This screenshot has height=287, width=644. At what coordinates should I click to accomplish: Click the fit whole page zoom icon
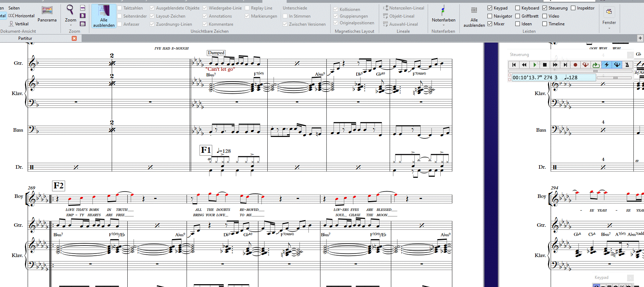coord(83,16)
